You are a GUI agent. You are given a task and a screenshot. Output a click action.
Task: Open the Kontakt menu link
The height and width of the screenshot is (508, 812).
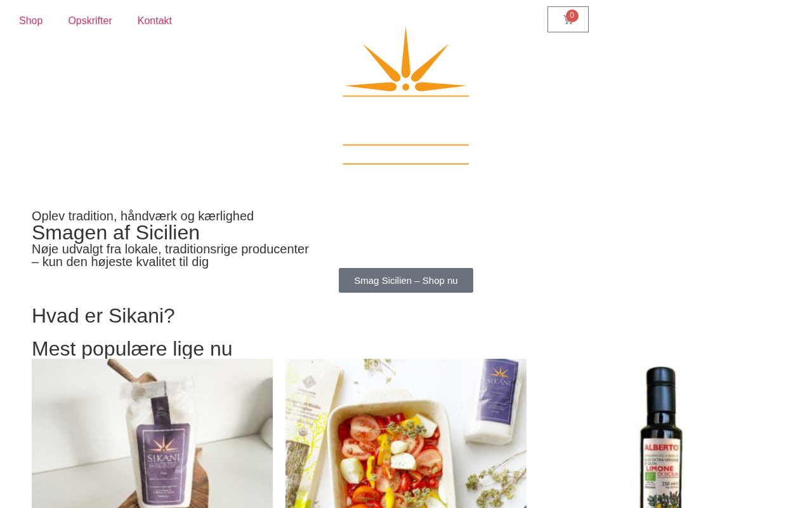coord(155,21)
